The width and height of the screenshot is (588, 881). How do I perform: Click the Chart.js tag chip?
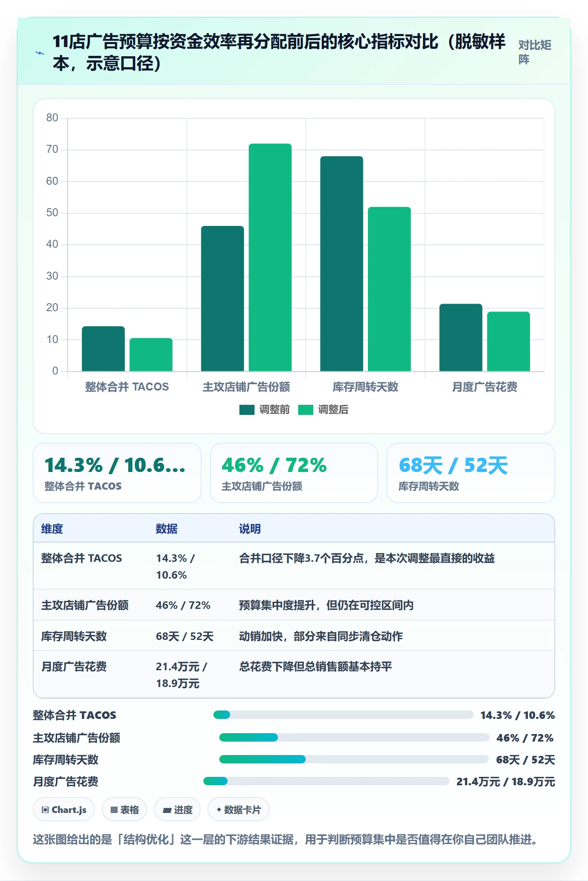pyautogui.click(x=64, y=810)
